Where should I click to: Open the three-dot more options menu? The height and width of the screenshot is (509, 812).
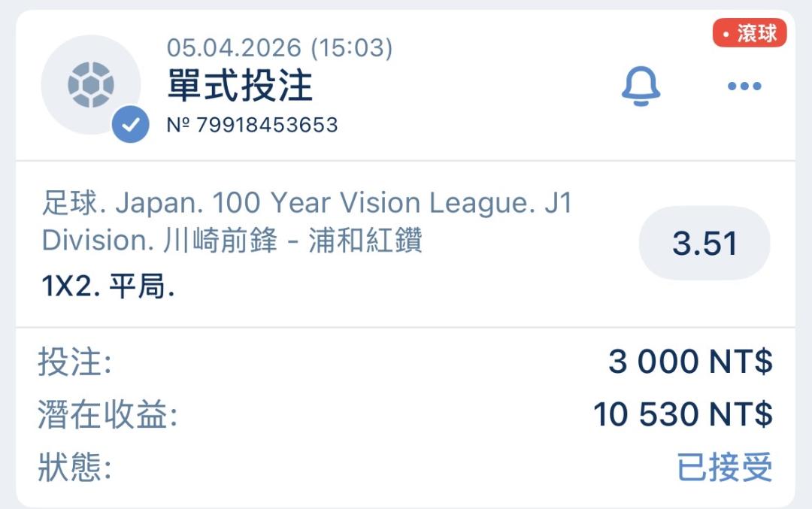click(x=744, y=86)
